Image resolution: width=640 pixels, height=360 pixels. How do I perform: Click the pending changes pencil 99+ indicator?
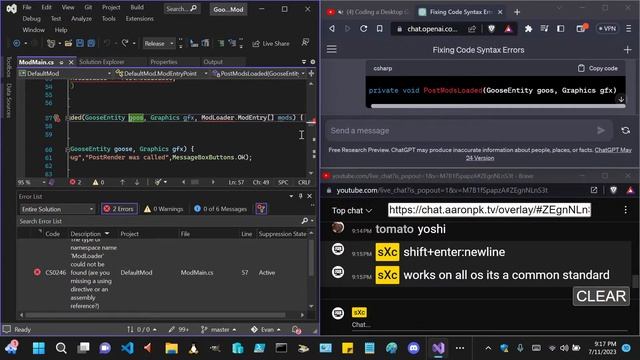178,329
